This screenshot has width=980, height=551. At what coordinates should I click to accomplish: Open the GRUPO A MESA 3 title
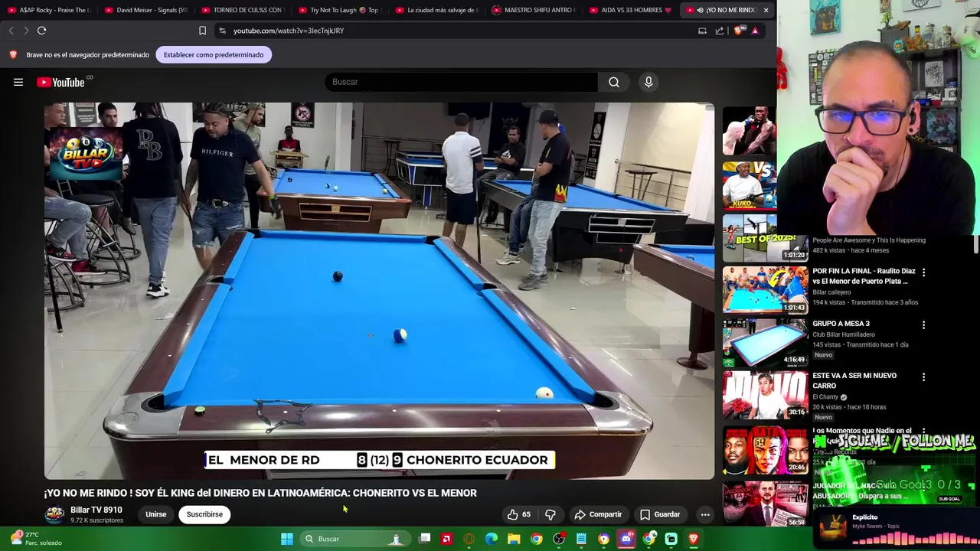841,324
